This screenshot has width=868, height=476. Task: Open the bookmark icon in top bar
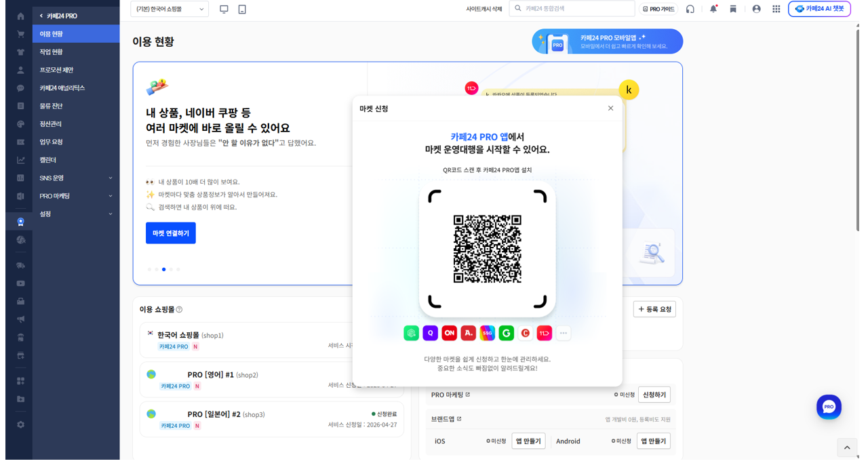coord(733,9)
